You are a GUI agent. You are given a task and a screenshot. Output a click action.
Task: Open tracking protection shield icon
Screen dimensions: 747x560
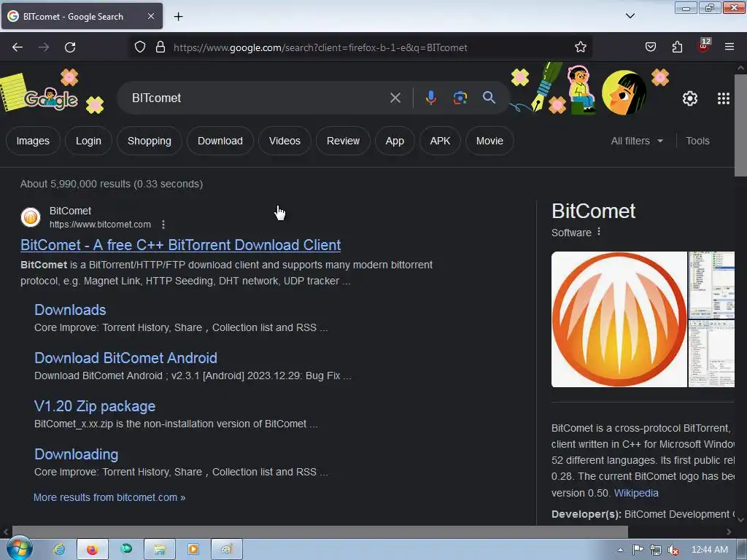pyautogui.click(x=139, y=47)
